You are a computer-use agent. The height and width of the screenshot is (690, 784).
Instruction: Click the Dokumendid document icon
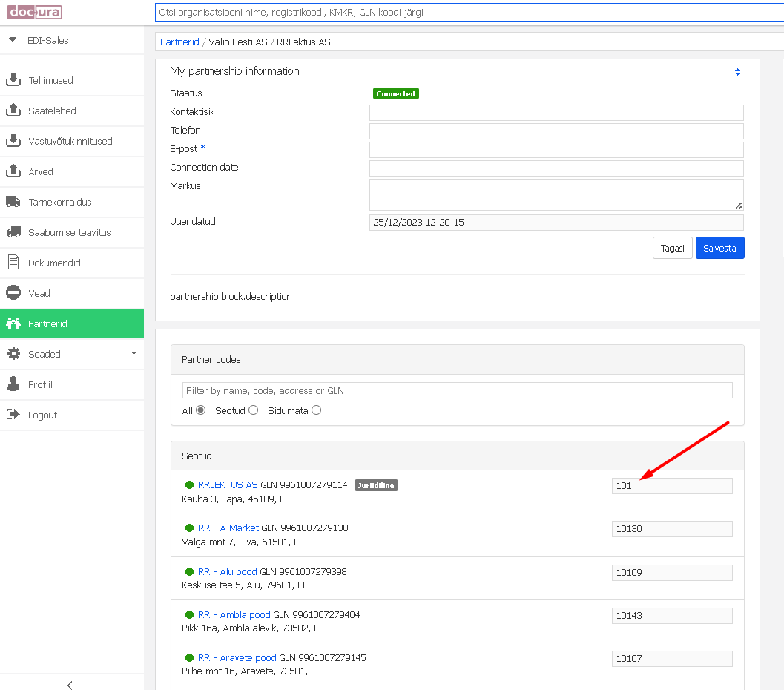pyautogui.click(x=13, y=262)
